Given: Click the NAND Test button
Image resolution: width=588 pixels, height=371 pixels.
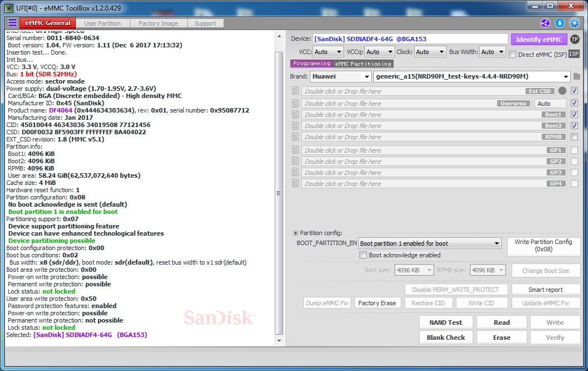Looking at the screenshot, I should (446, 323).
